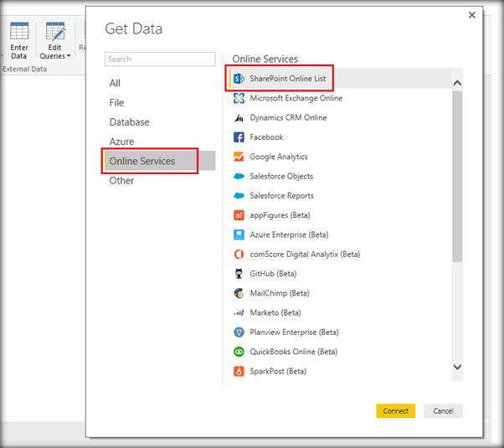Click the QuickBooks Online icon
This screenshot has width=504, height=448.
click(239, 352)
